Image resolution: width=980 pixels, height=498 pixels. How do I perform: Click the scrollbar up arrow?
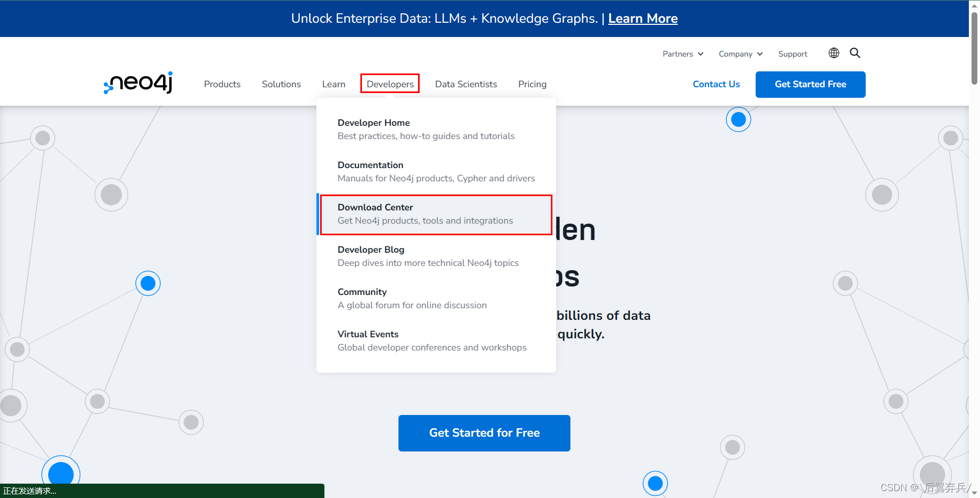pos(974,5)
